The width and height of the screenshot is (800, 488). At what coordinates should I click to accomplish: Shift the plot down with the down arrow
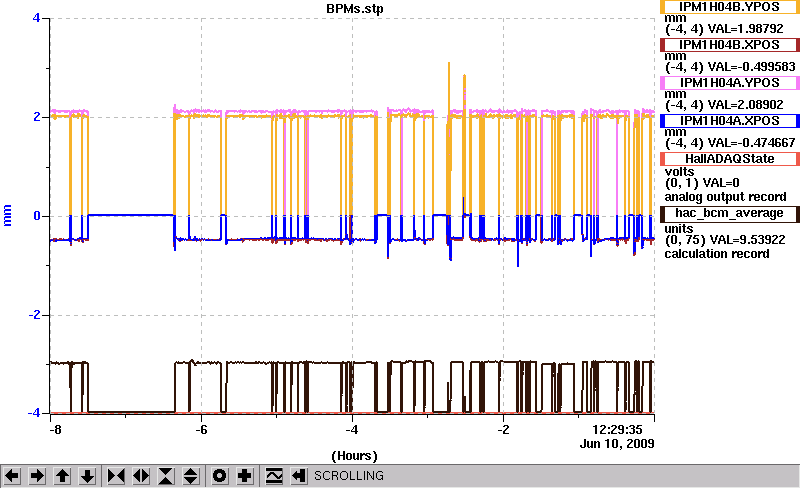(88, 476)
